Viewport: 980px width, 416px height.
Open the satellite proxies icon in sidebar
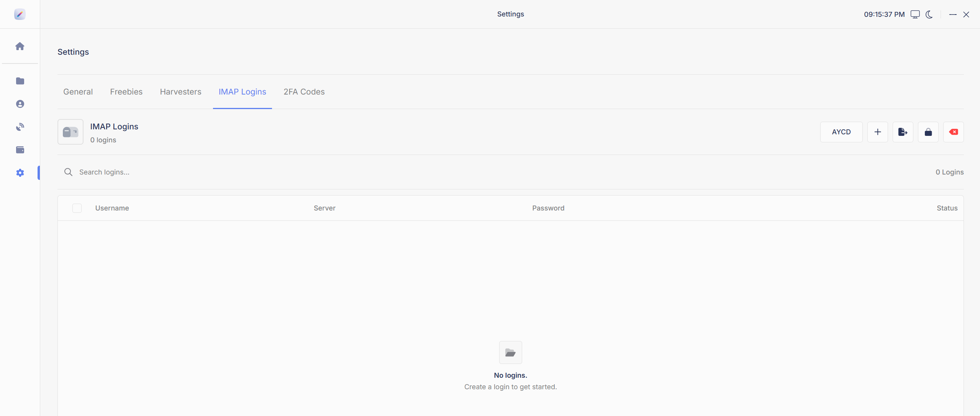tap(20, 127)
